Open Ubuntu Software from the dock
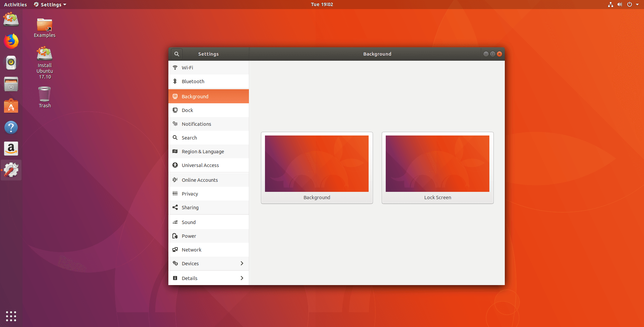This screenshot has height=327, width=644. click(11, 106)
